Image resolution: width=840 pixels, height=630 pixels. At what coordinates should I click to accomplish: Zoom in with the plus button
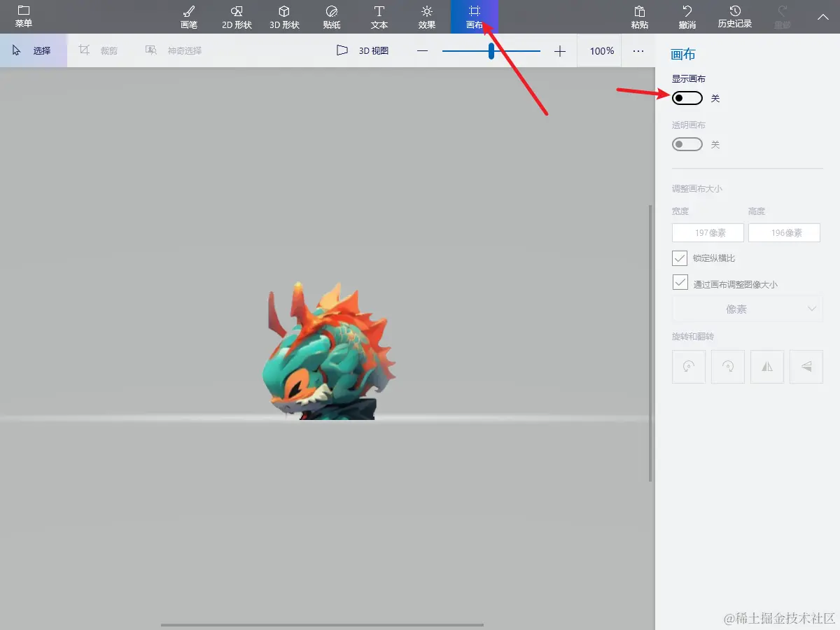(x=560, y=51)
